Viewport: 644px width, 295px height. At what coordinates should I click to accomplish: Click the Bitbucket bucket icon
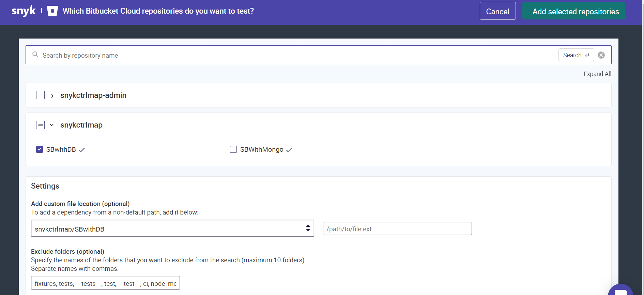(x=52, y=11)
